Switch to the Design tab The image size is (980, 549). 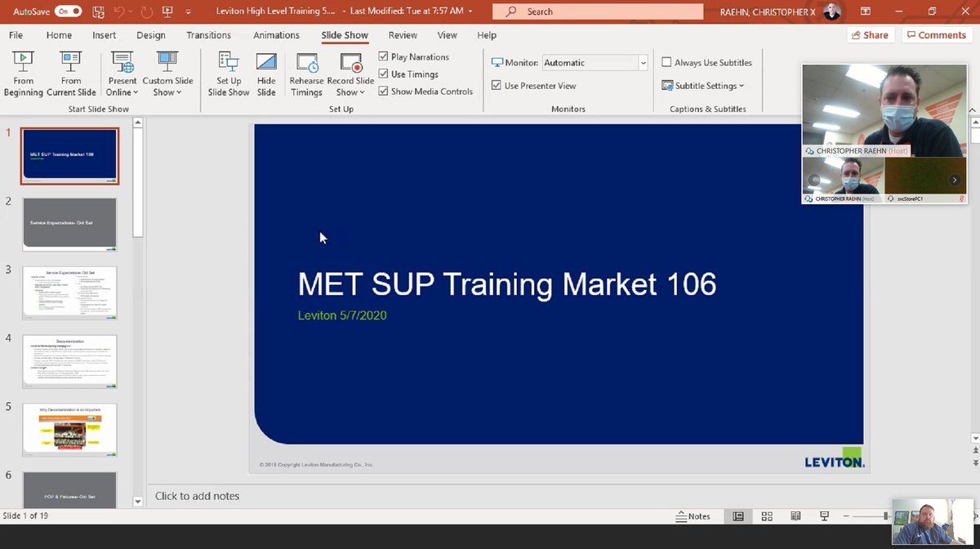(151, 35)
